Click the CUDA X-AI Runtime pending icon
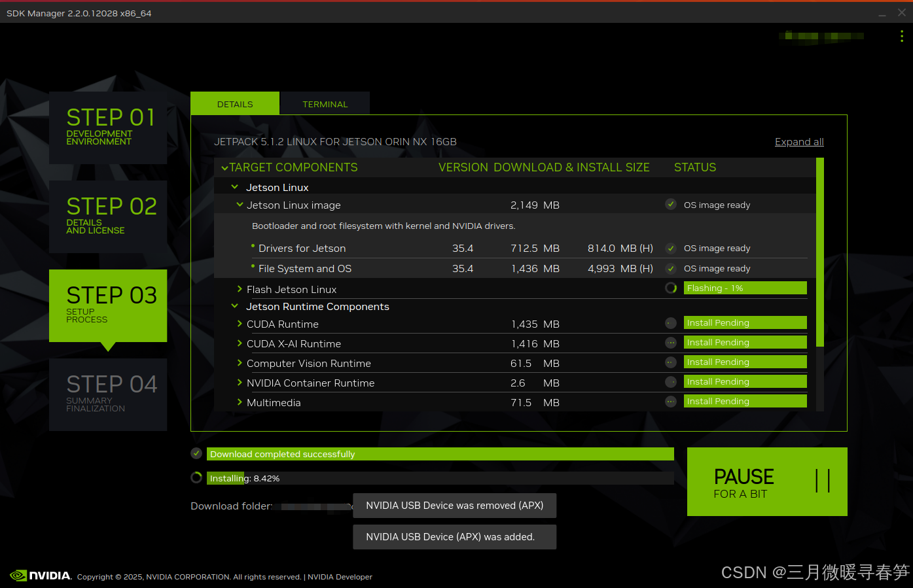 (671, 342)
